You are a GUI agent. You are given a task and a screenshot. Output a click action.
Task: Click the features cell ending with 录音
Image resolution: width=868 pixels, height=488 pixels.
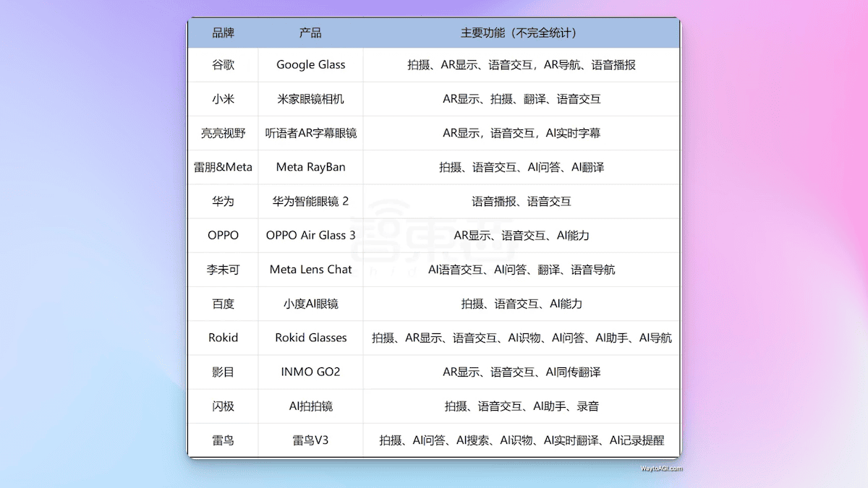522,406
